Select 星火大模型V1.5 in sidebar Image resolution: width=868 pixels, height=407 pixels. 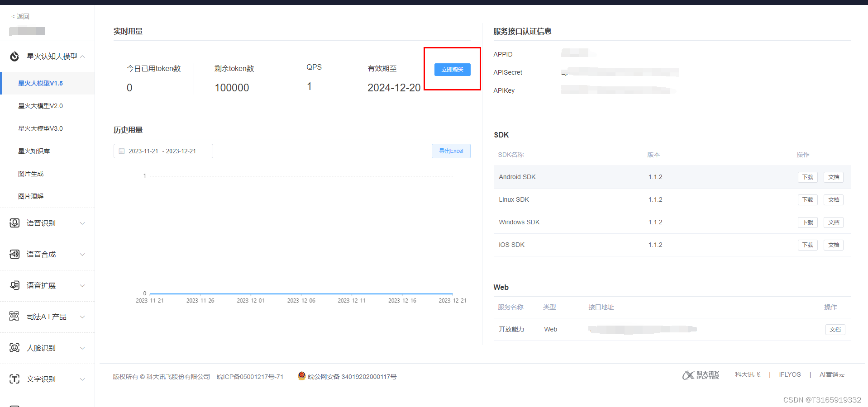48,83
